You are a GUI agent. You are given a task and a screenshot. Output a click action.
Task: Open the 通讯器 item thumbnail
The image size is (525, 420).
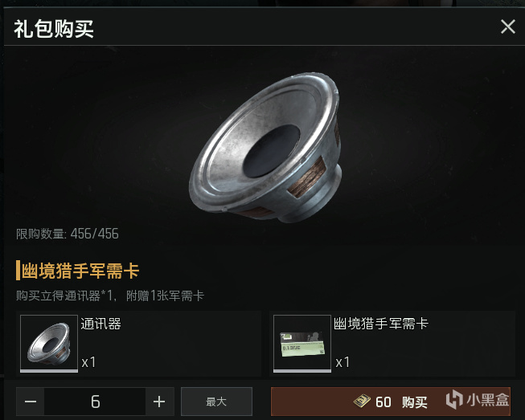click(x=49, y=344)
